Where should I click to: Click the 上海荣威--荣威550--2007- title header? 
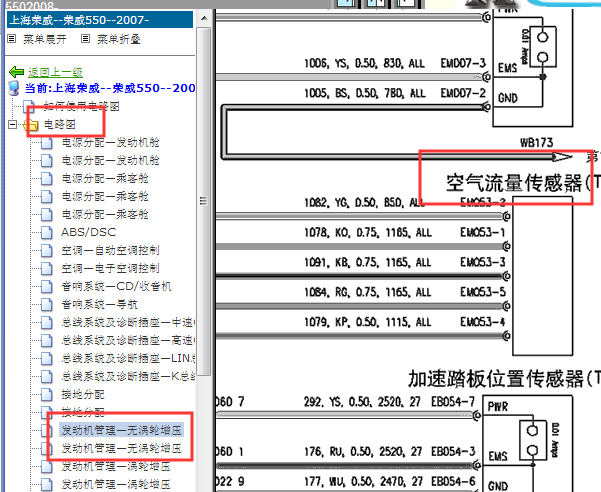100,20
